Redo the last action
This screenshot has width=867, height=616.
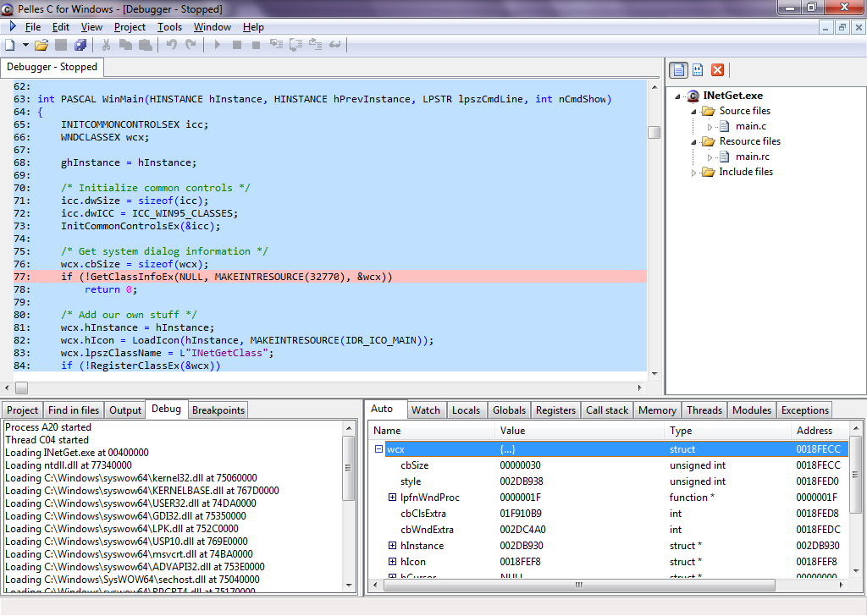[x=191, y=45]
